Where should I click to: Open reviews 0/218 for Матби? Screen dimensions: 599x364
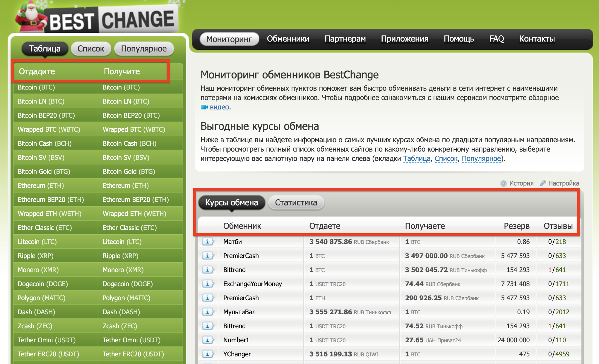(x=557, y=242)
